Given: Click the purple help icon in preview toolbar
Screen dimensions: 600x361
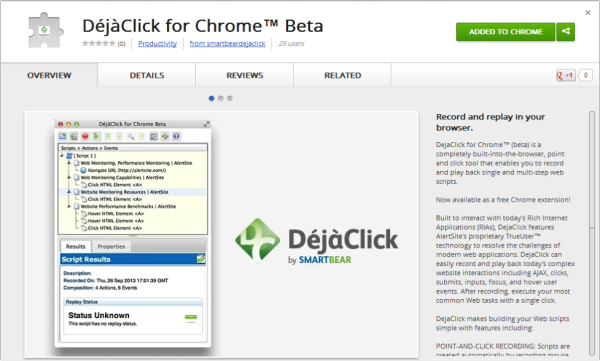Looking at the screenshot, I should [x=176, y=136].
